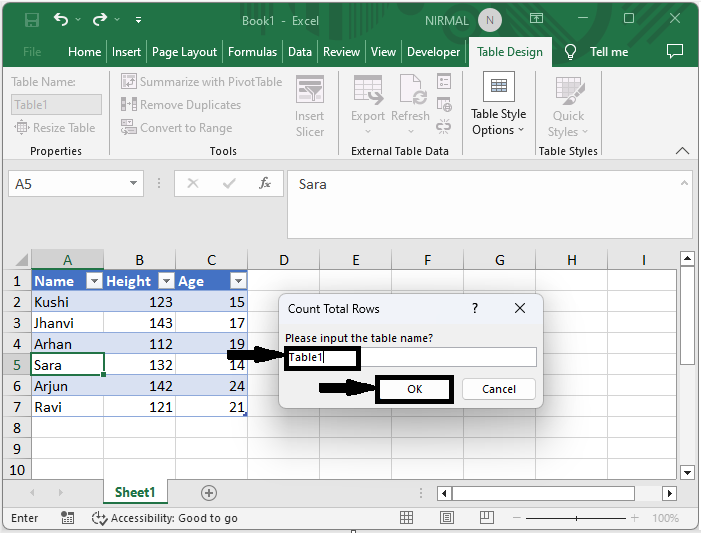
Task: Open the Formulas tab
Action: click(253, 52)
